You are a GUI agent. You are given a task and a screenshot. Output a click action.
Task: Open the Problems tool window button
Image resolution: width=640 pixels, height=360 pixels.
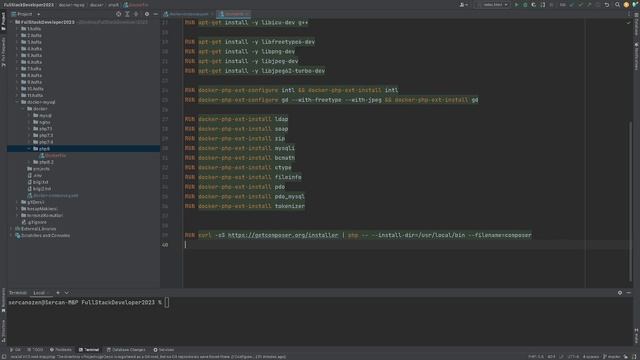click(60, 350)
